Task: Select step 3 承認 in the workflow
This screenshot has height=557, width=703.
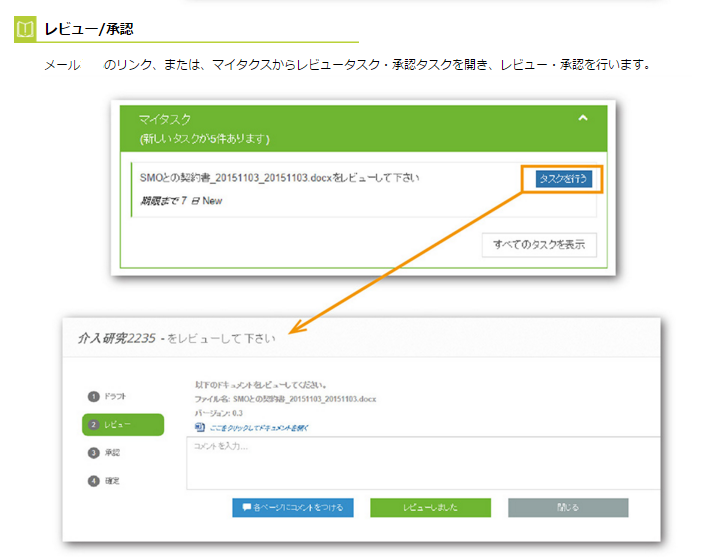Action: click(104, 453)
